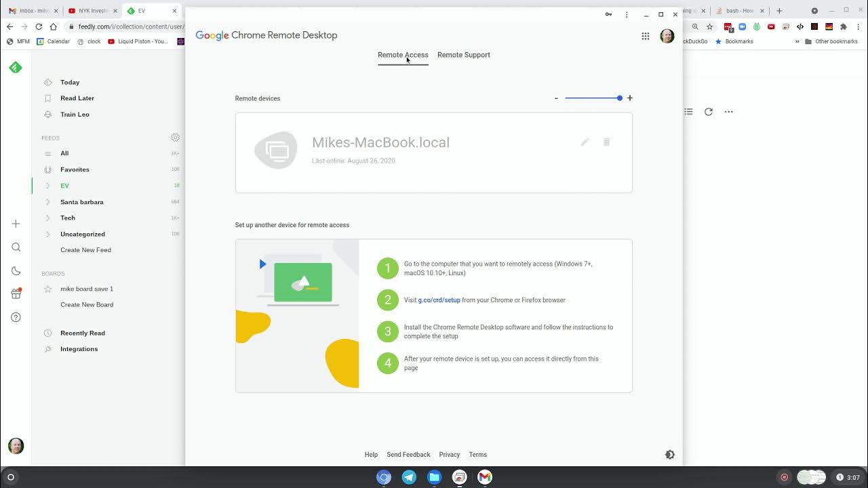Open Read Later in Feedly

click(77, 98)
